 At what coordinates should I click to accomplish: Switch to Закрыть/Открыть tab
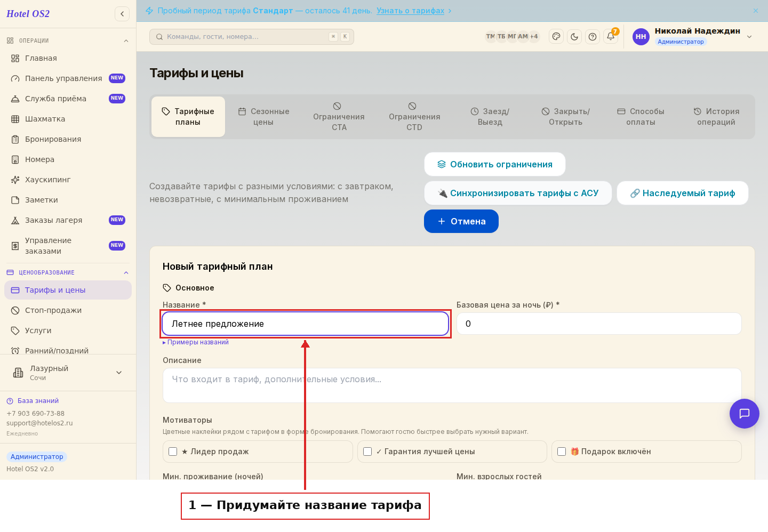(x=565, y=117)
